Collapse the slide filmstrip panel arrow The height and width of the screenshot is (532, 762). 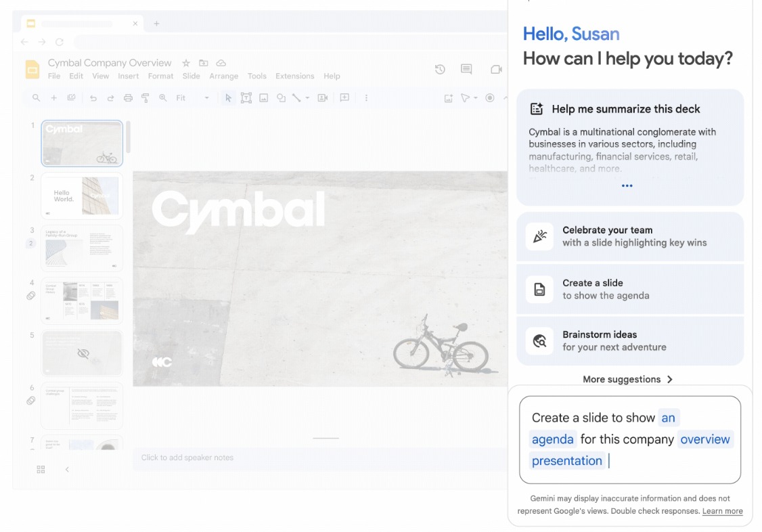click(x=66, y=469)
